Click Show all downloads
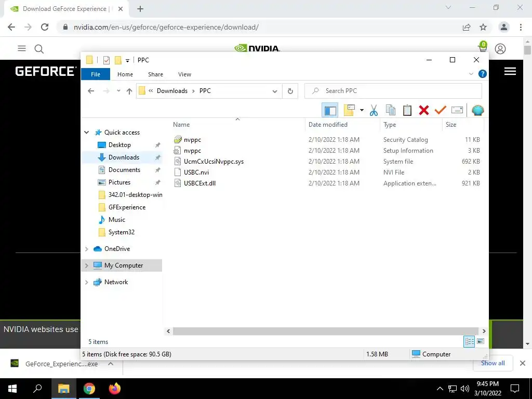 tap(493, 363)
